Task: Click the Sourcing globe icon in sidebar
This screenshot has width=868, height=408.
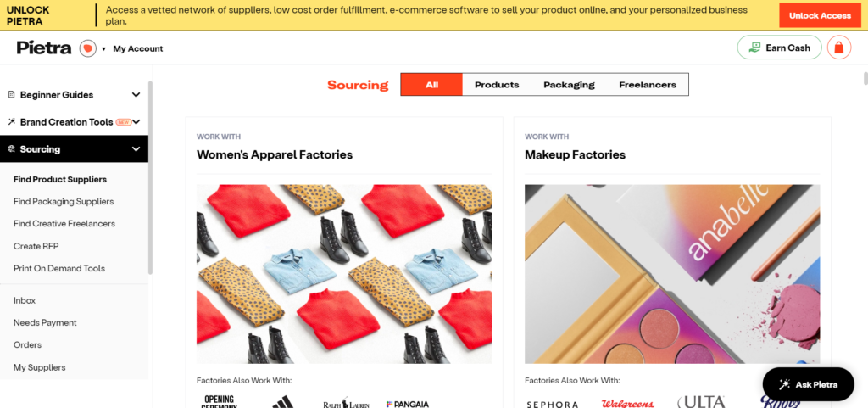Action: (x=12, y=149)
